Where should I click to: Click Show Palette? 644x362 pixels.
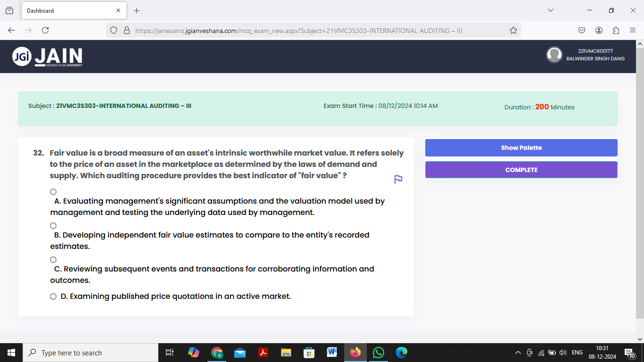(521, 148)
